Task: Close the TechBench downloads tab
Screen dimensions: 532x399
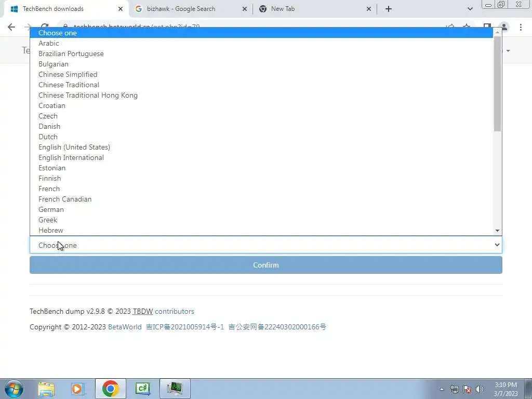Action: pyautogui.click(x=121, y=9)
